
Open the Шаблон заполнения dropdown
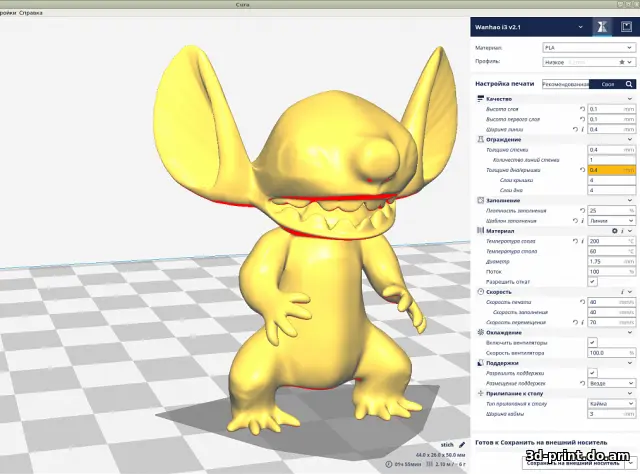[611, 221]
